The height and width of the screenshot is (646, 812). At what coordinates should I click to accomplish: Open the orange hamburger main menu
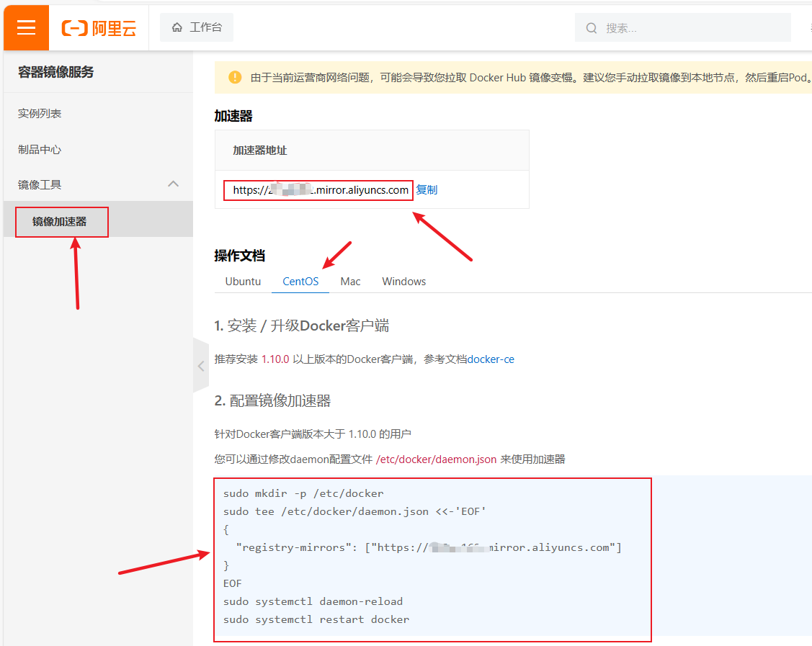(x=27, y=27)
